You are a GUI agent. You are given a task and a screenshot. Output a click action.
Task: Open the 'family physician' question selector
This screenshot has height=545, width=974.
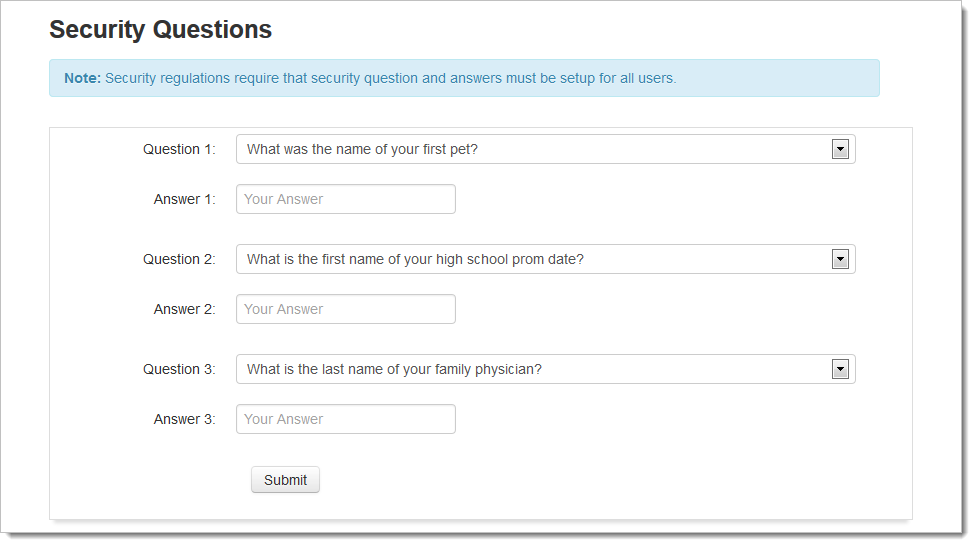pos(545,369)
